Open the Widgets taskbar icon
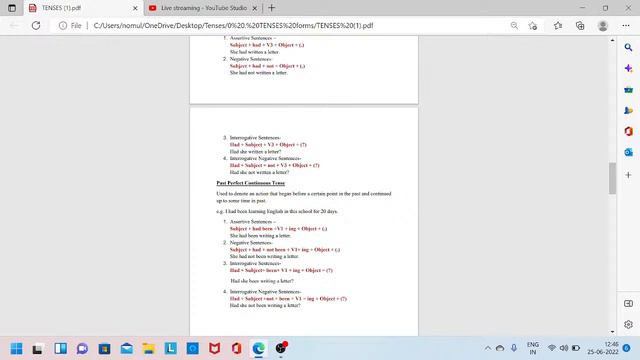Image resolution: width=640 pixels, height=360 pixels. [x=60, y=348]
